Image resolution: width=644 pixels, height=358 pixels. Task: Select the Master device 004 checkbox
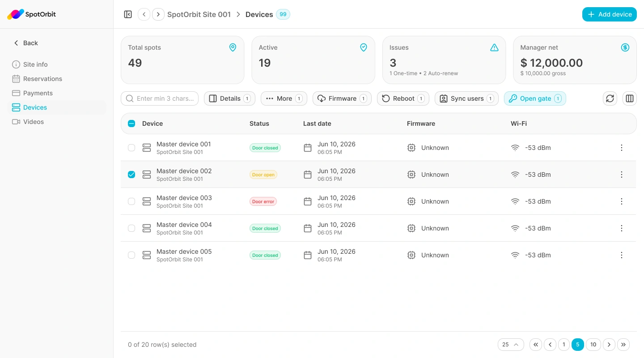pos(131,228)
